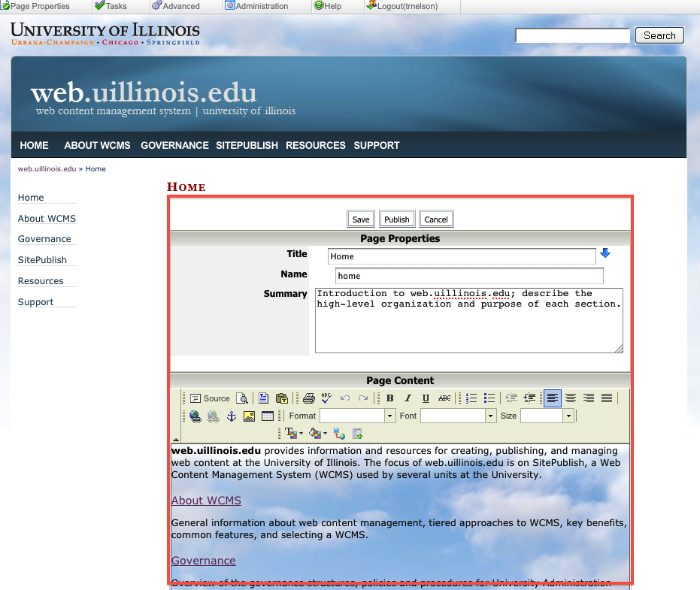Insert a numbered list
Image resolution: width=700 pixels, height=590 pixels.
tap(471, 398)
